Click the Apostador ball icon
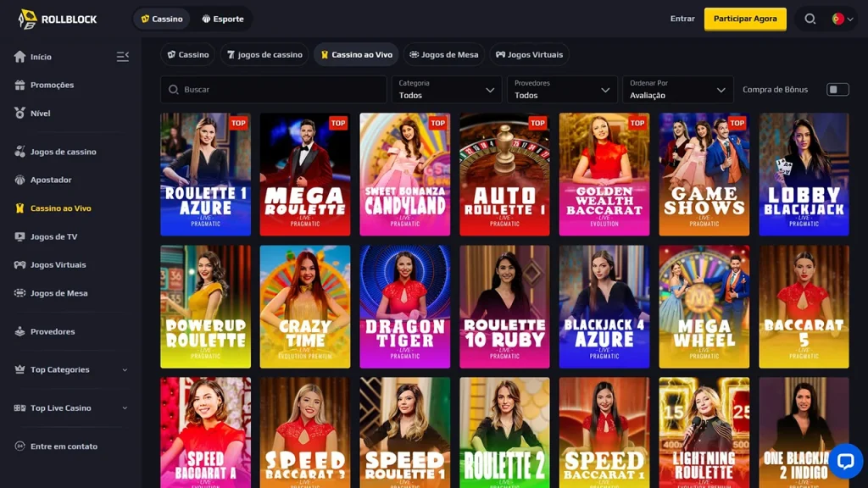This screenshot has width=868, height=488. tap(20, 180)
